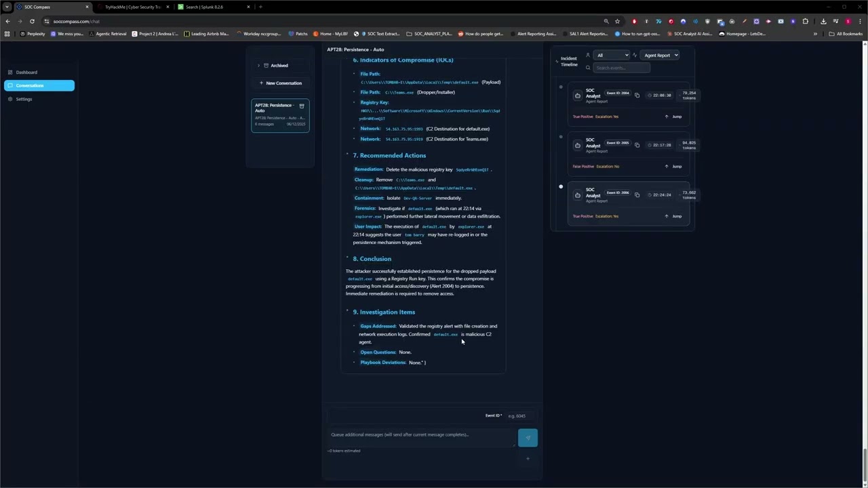The width and height of the screenshot is (868, 488).
Task: Jump to event 2006 report
Action: [673, 216]
